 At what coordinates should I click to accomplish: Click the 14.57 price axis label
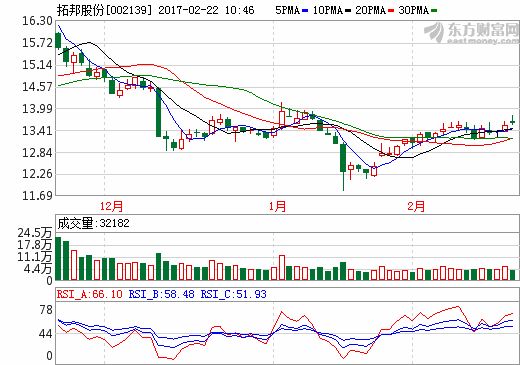(x=37, y=87)
